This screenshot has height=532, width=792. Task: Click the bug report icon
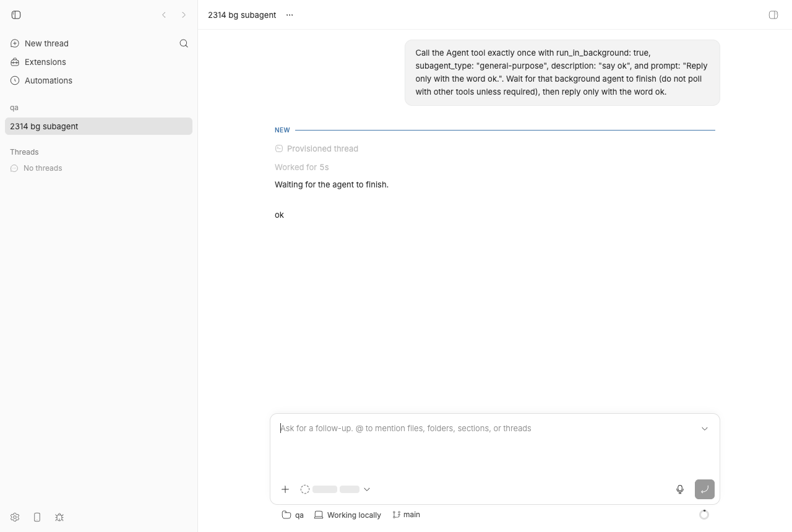coord(59,517)
